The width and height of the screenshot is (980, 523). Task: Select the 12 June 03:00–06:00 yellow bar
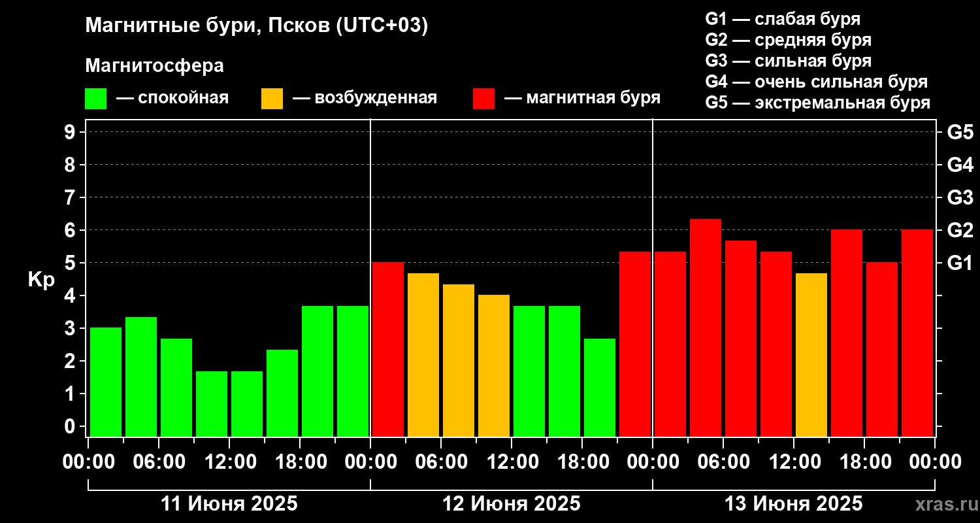[423, 354]
